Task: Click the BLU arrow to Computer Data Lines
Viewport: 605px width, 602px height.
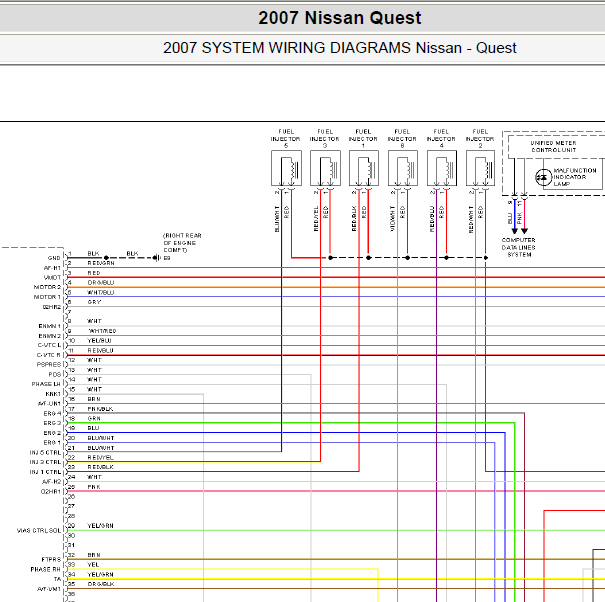Action: point(514,231)
